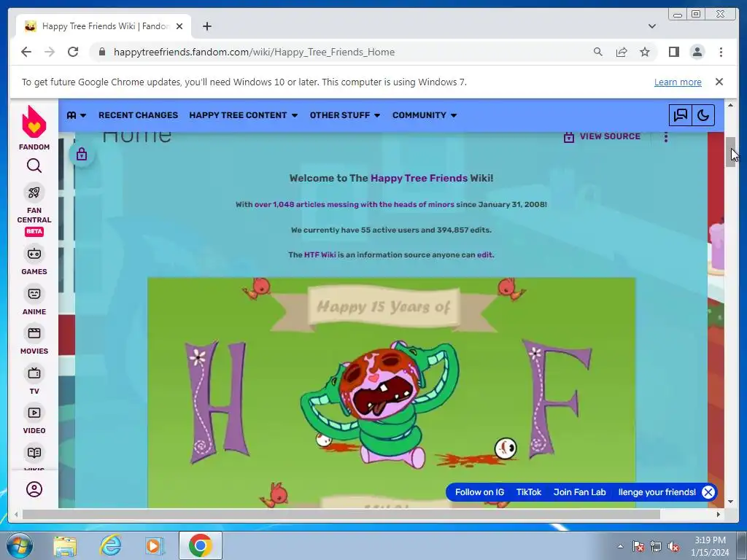Expand the Explore wiki dropdown icon
This screenshot has width=747, height=560.
[76, 115]
